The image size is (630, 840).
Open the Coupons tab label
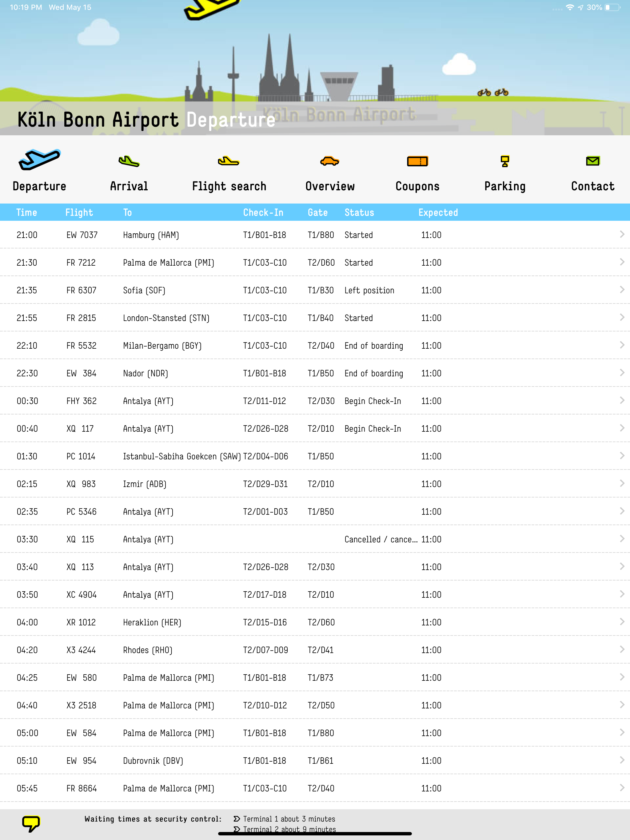[x=417, y=186]
